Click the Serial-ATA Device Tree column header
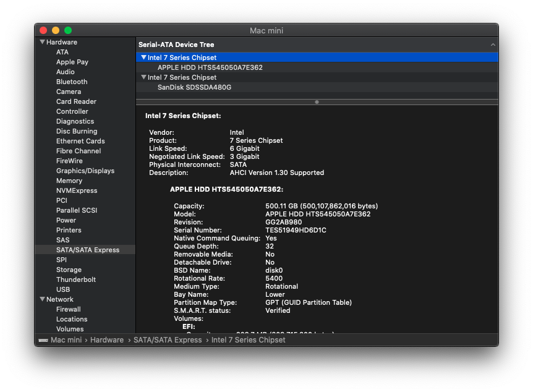533x392 pixels. pos(317,45)
